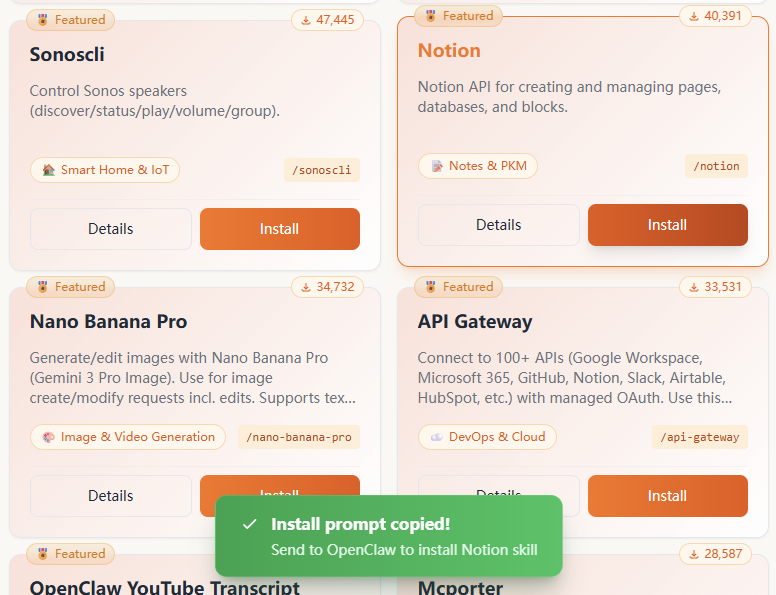Image resolution: width=776 pixels, height=595 pixels.
Task: Click the house icon in Smart Home & IoT tag
Action: [x=48, y=170]
